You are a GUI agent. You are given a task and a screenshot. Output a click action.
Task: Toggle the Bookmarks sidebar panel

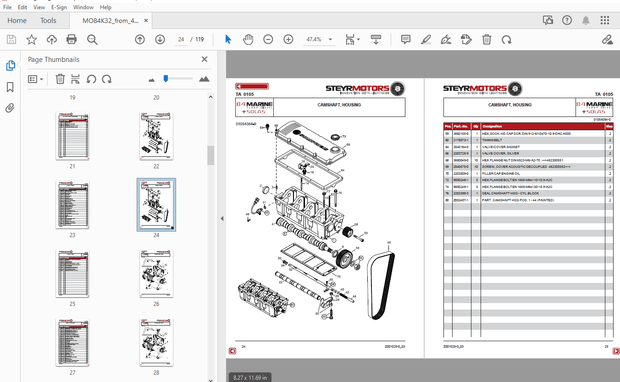10,87
